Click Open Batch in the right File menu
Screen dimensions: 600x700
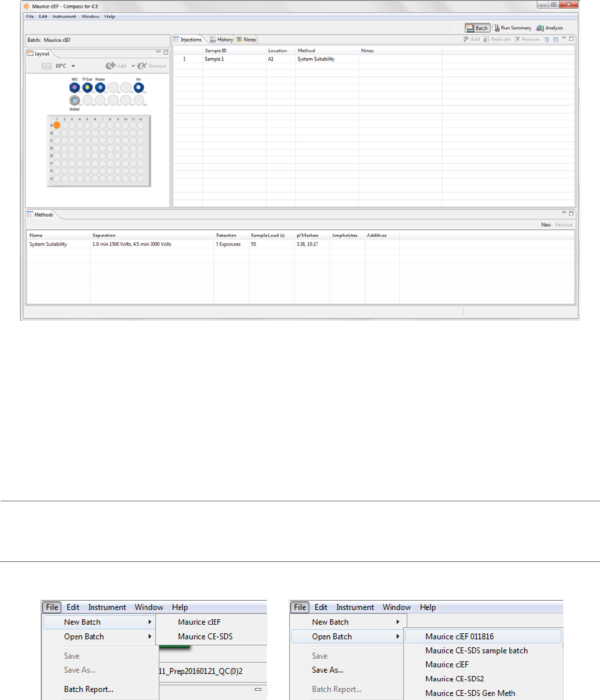pyautogui.click(x=347, y=637)
